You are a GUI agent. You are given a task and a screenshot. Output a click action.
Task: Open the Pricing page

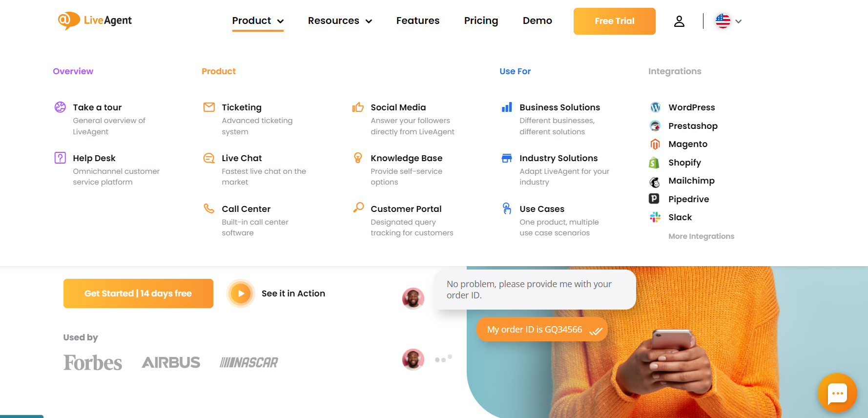pos(481,21)
